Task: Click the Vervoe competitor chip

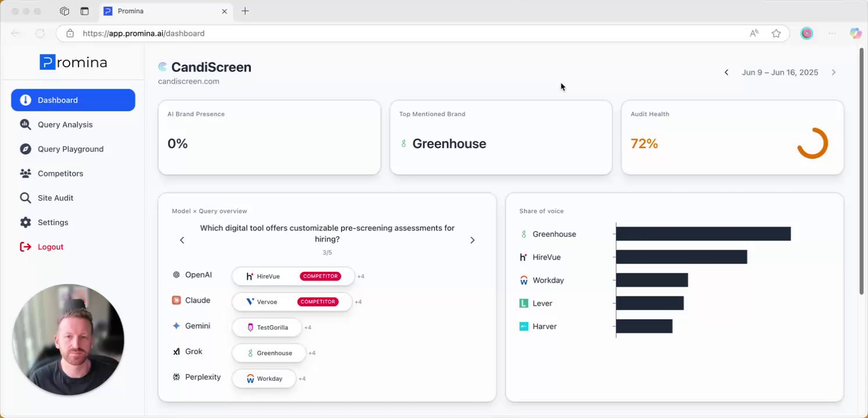Action: (292, 302)
